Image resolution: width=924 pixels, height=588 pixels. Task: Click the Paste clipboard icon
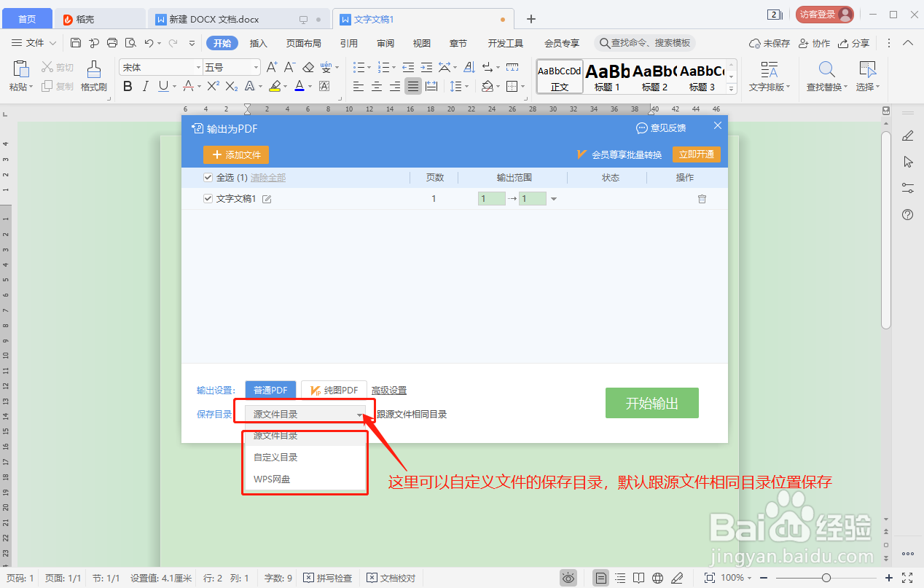pyautogui.click(x=20, y=69)
